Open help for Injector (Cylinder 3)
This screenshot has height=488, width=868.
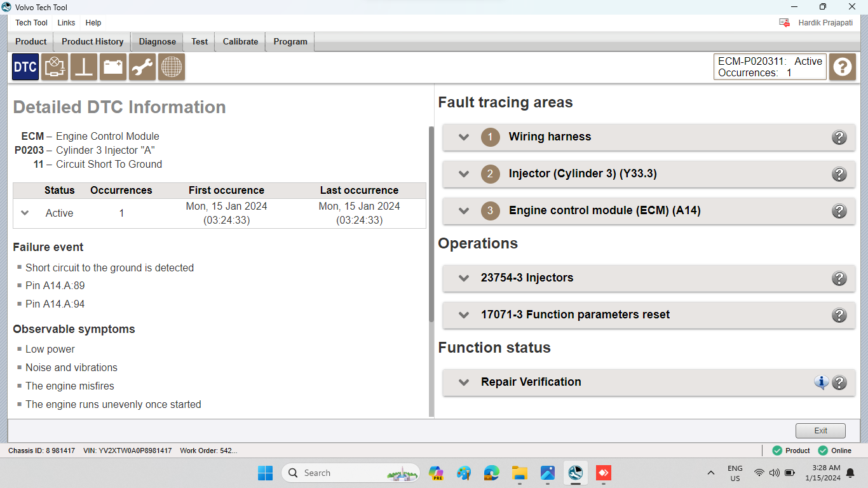839,173
